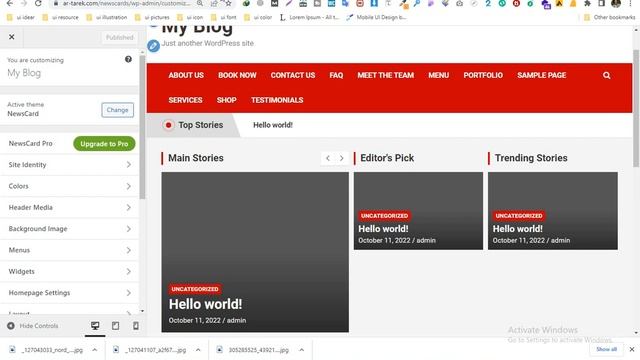Click UNCATEGORIZED tag in Main Stories
Screen dimensions: 640x360
[x=195, y=289]
